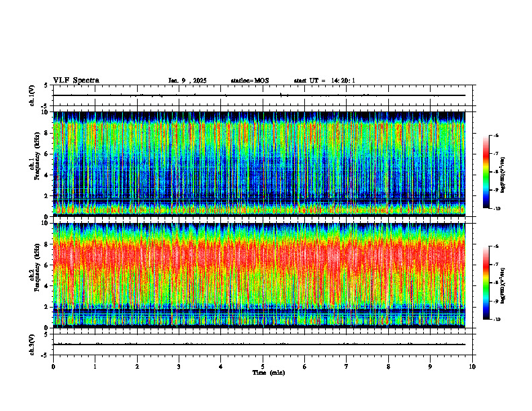This screenshot has width=532, height=411.
Task: Click time axis tick label "7"
Action: point(347,367)
